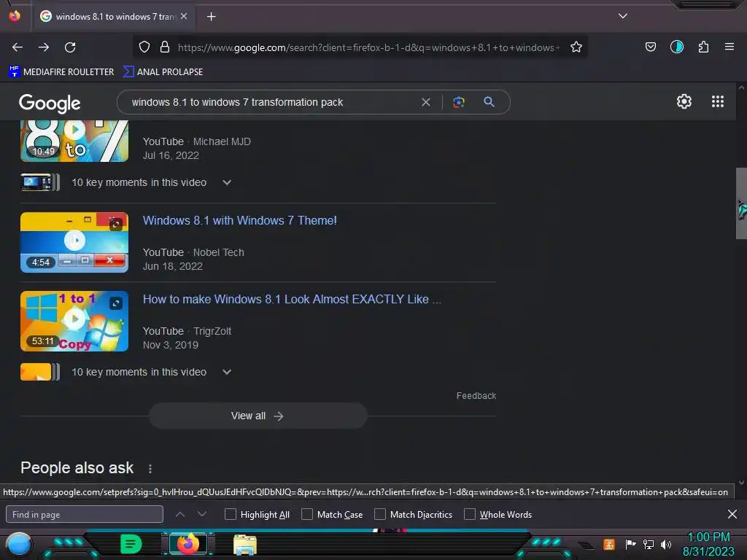Go forward with the forward arrow
The height and width of the screenshot is (560, 747).
click(44, 47)
